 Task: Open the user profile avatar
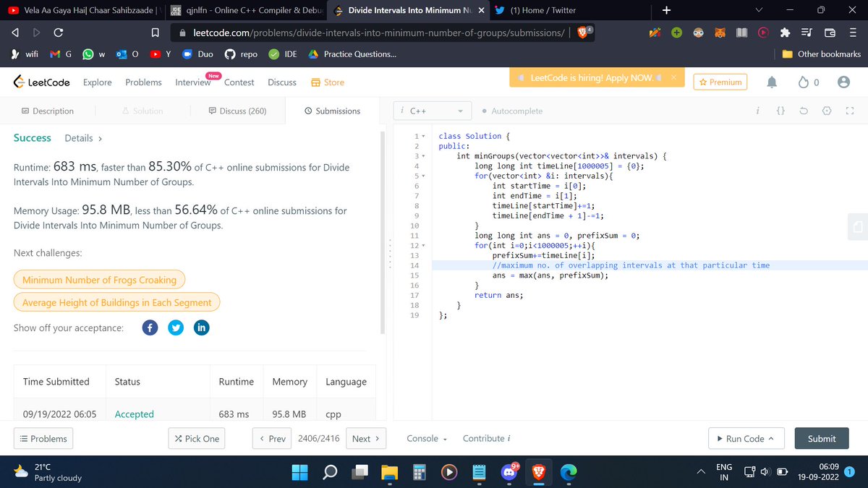843,82
